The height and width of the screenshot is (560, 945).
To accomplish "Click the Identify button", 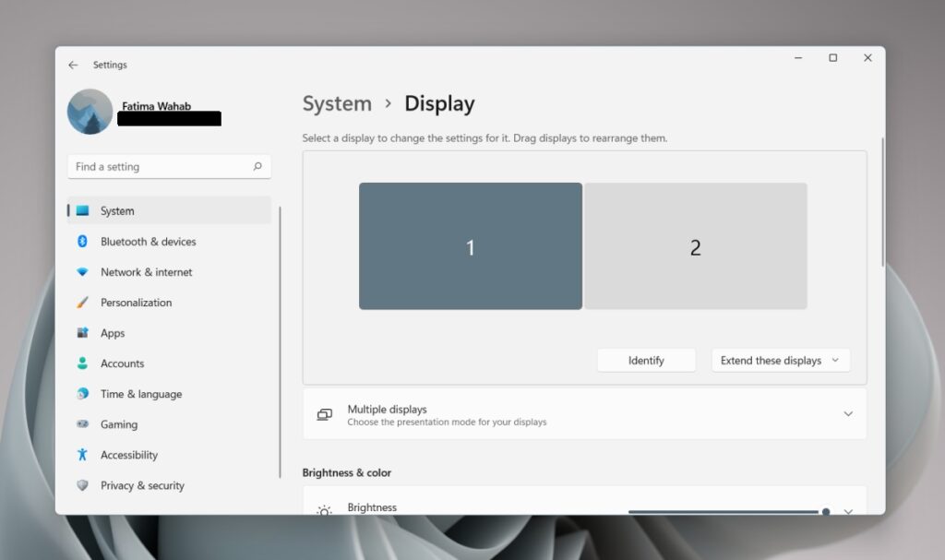I will (646, 360).
